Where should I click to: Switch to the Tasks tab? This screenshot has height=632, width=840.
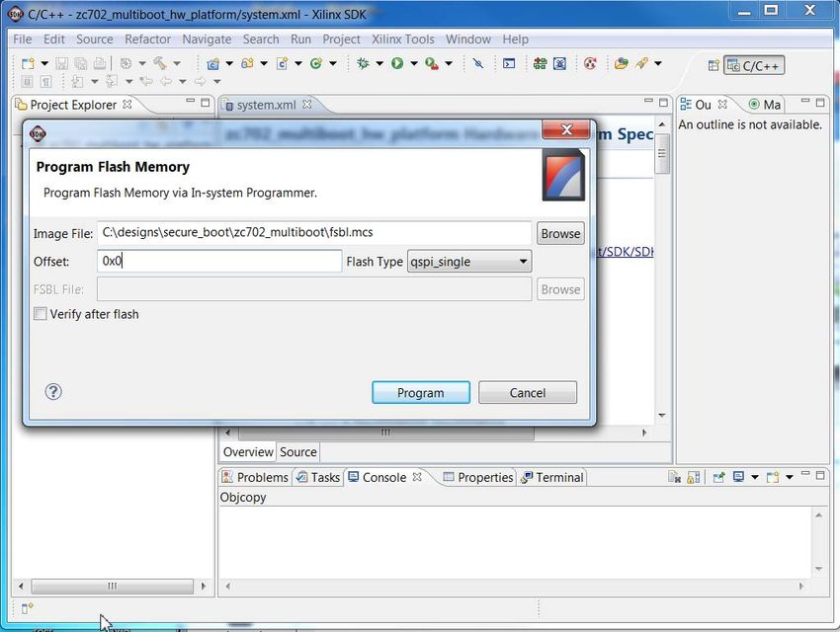click(318, 477)
